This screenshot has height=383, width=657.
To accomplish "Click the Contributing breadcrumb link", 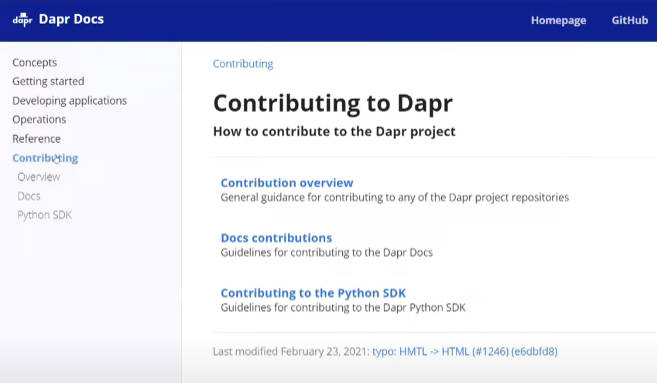I will tap(243, 64).
